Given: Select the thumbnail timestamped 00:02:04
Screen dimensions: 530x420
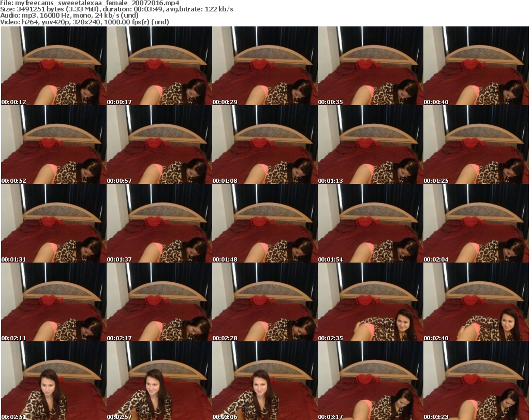Looking at the screenshot, I should (476, 224).
